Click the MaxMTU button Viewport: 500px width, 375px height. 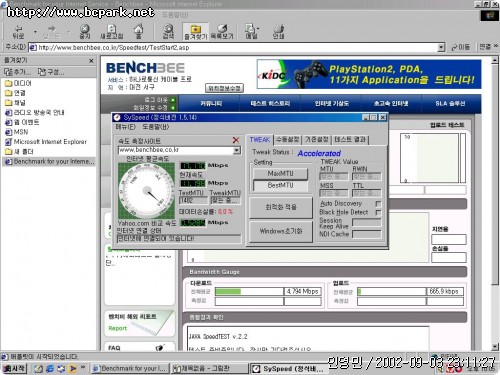pyautogui.click(x=280, y=174)
